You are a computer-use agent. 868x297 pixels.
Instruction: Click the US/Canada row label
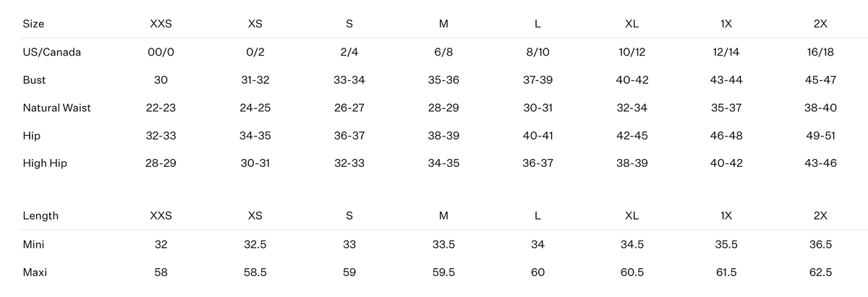click(x=51, y=52)
